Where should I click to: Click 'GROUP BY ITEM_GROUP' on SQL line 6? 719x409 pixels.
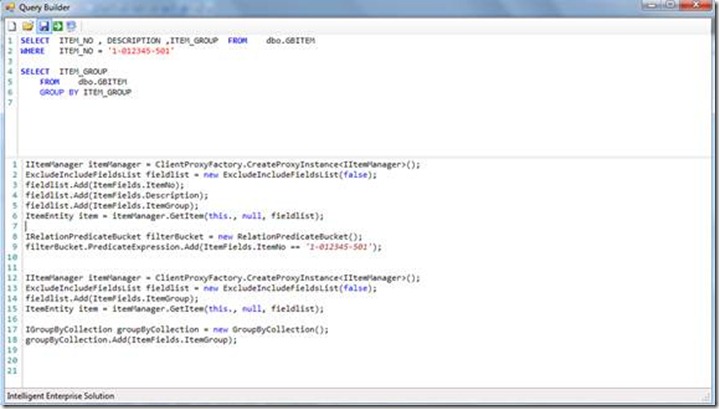[85, 92]
